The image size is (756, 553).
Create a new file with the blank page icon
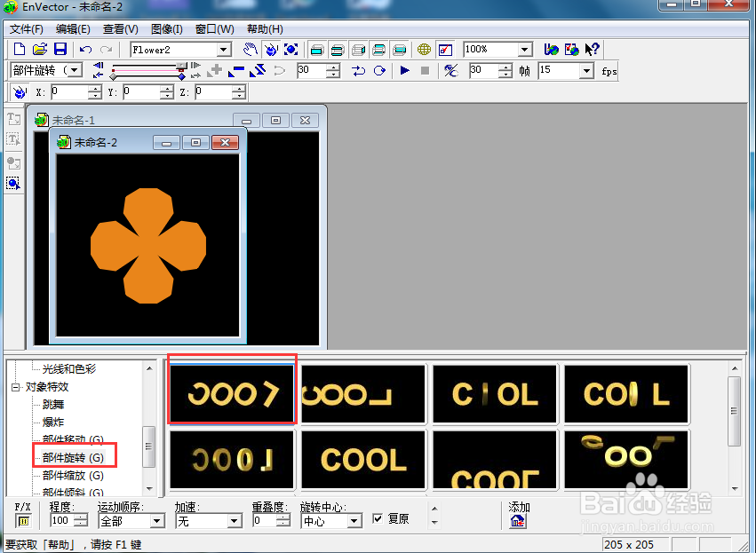click(x=20, y=49)
